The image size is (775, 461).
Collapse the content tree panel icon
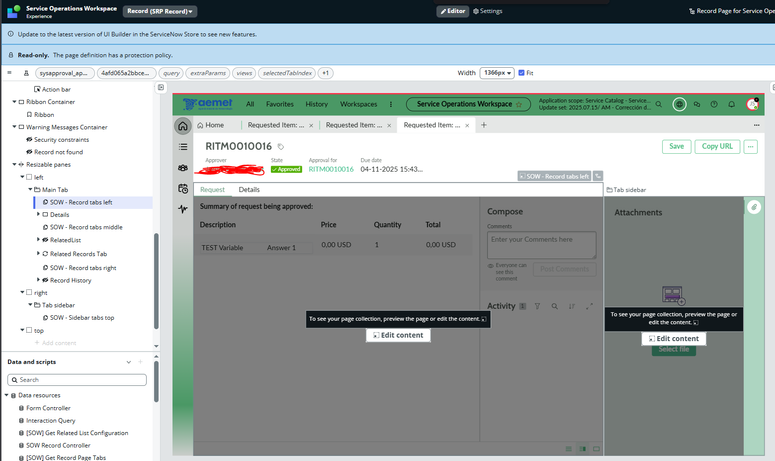[x=161, y=87]
